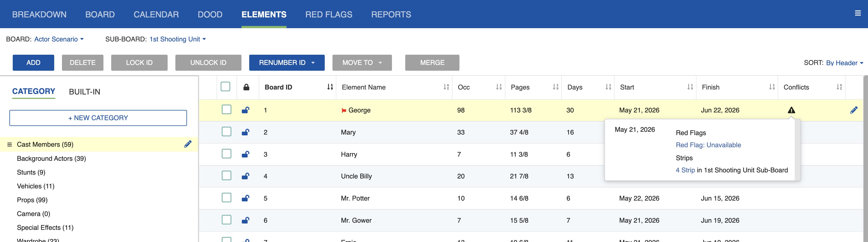Select the Props category in sidebar
868x242 pixels.
(x=32, y=200)
